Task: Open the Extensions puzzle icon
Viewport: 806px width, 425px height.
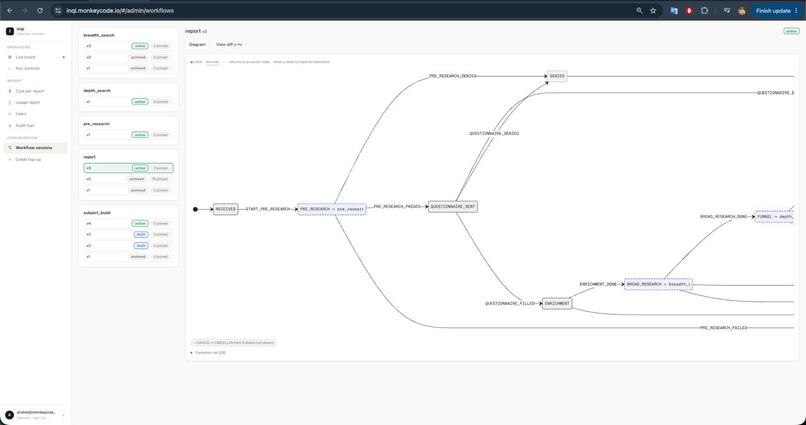Action: tap(705, 10)
